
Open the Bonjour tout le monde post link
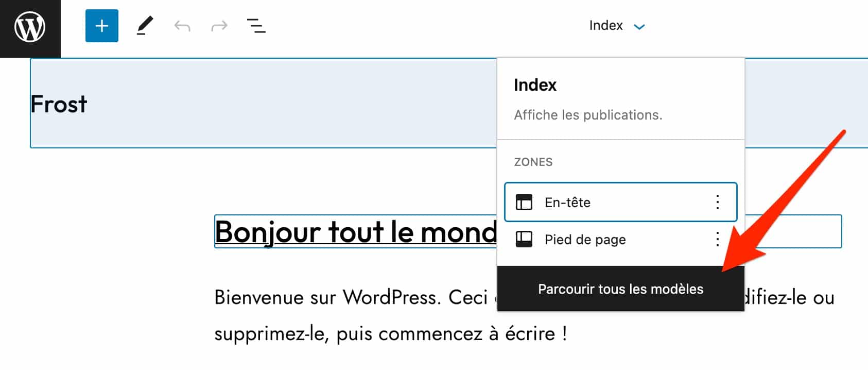click(356, 232)
